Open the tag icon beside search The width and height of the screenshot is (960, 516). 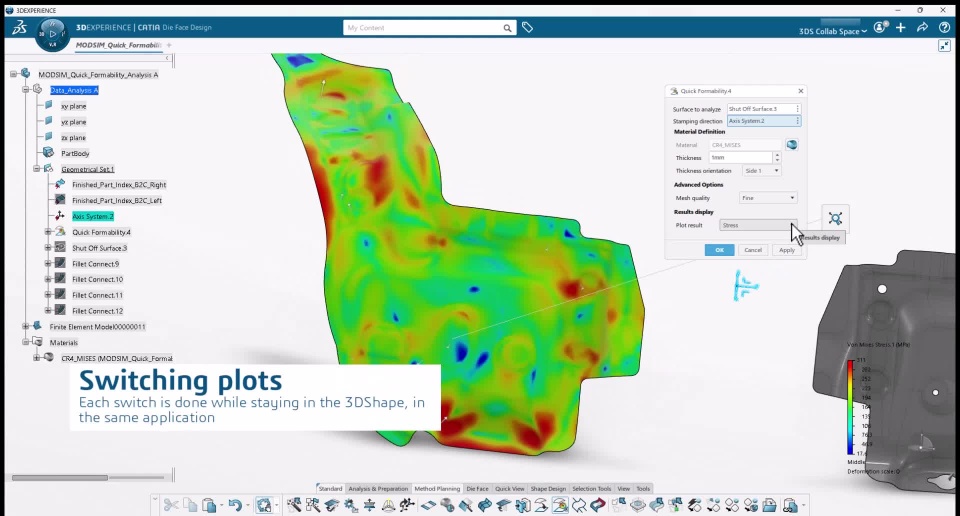(x=527, y=28)
